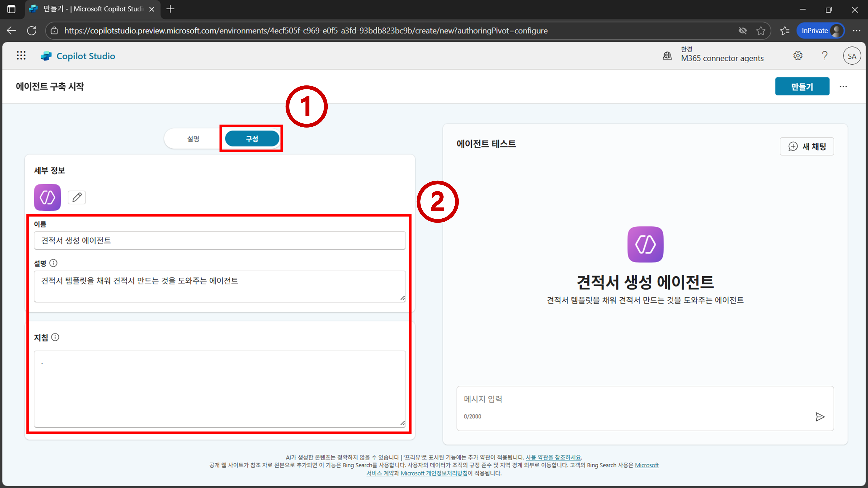Open the more options ellipsis next to 만들기
Screen dimensions: 868x488
843,87
